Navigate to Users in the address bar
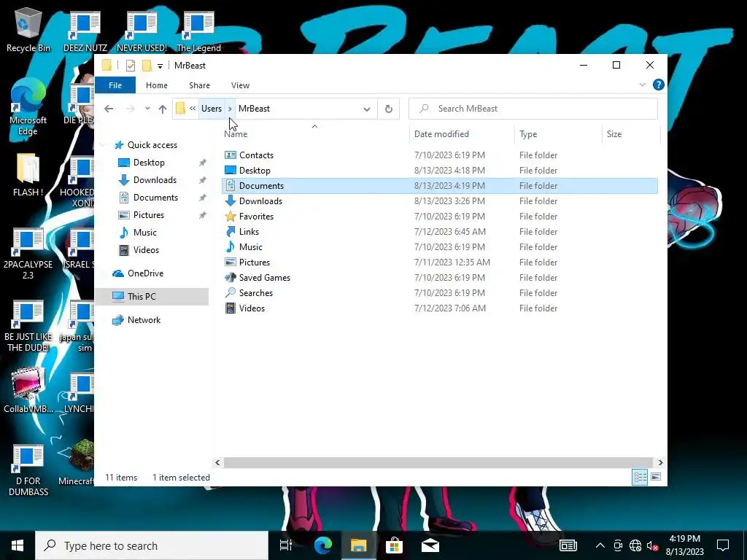747x560 pixels. coord(212,109)
